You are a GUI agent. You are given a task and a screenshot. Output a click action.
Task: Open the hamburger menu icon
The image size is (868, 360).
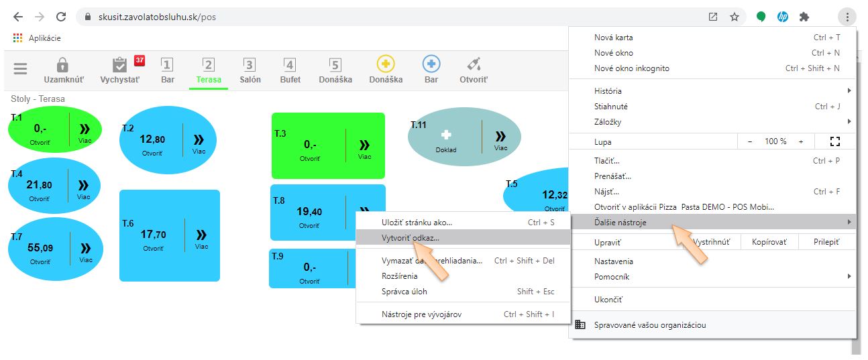tap(21, 69)
